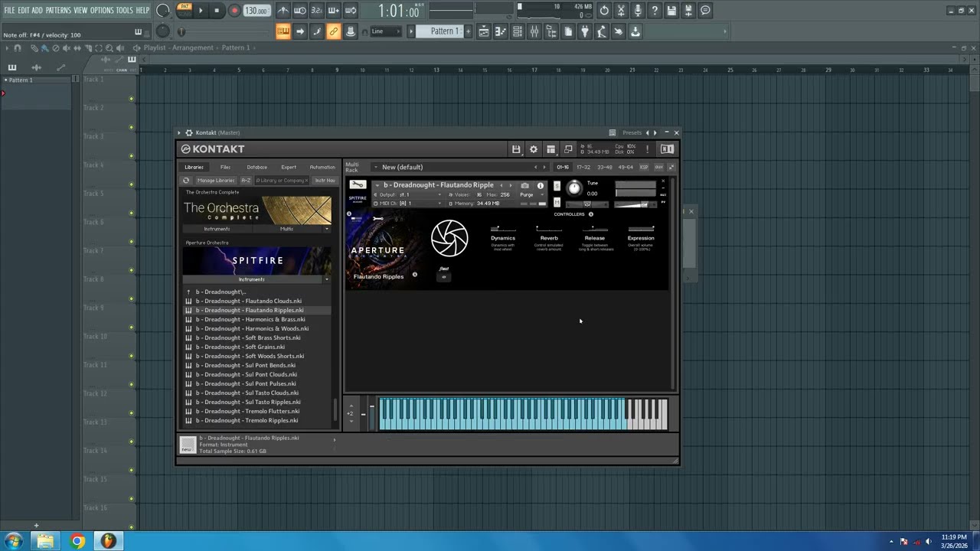The width and height of the screenshot is (980, 551).
Task: Open the TOOLS menu
Action: (124, 11)
